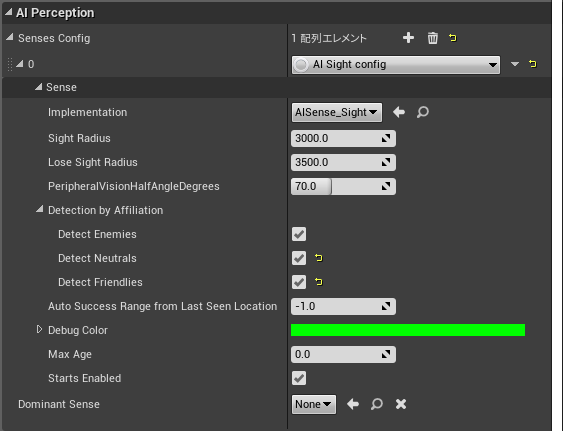Open the Dominant Sense None dropdown
Image resolution: width=563 pixels, height=431 pixels.
pos(314,404)
